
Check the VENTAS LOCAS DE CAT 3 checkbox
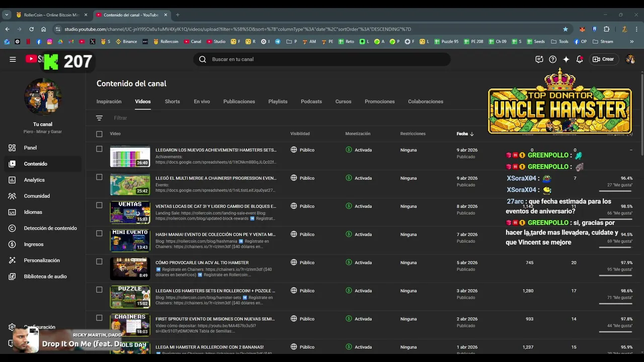coord(99,205)
